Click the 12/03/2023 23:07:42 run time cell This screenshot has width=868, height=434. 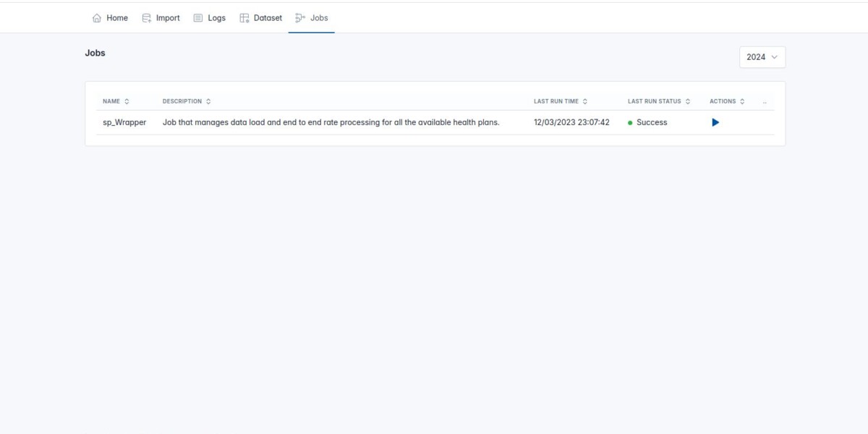(x=571, y=122)
